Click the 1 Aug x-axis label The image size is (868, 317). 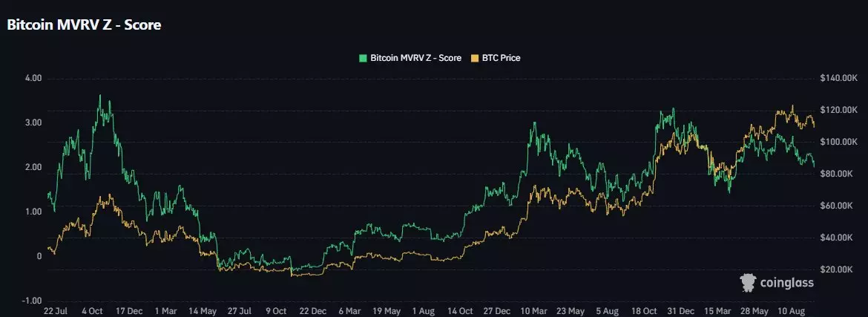tap(423, 312)
